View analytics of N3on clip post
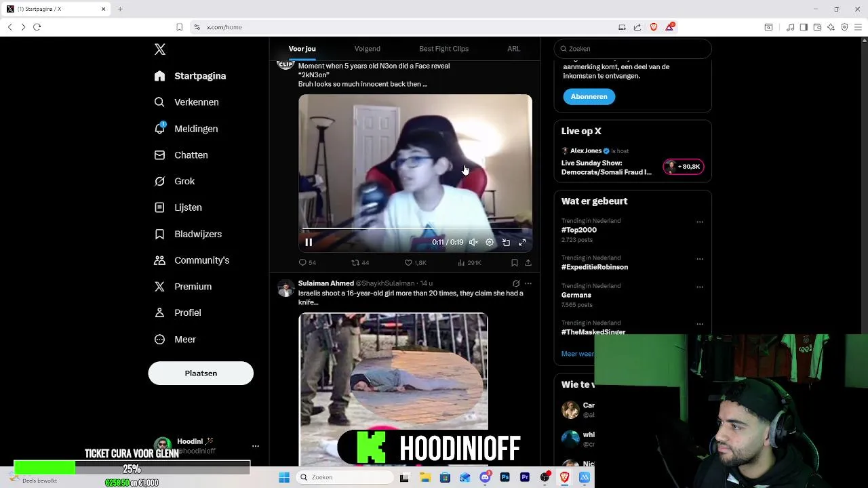 point(469,262)
